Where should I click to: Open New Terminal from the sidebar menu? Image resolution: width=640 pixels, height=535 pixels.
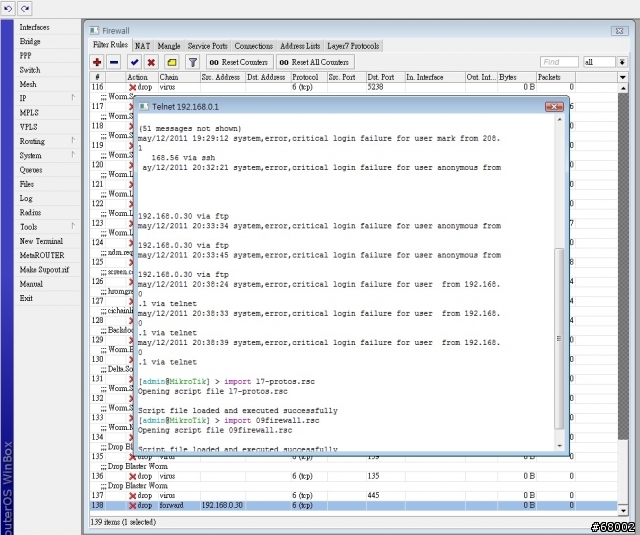pyautogui.click(x=41, y=241)
